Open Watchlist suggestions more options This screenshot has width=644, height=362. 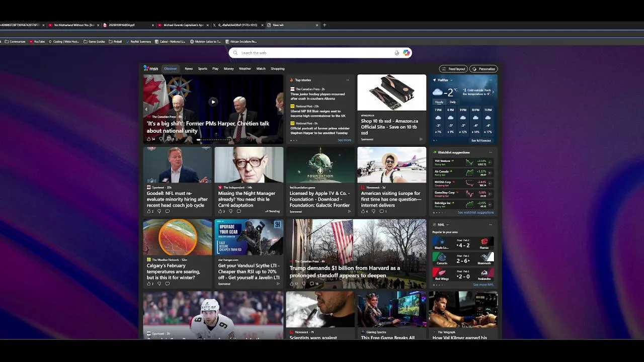pos(491,152)
